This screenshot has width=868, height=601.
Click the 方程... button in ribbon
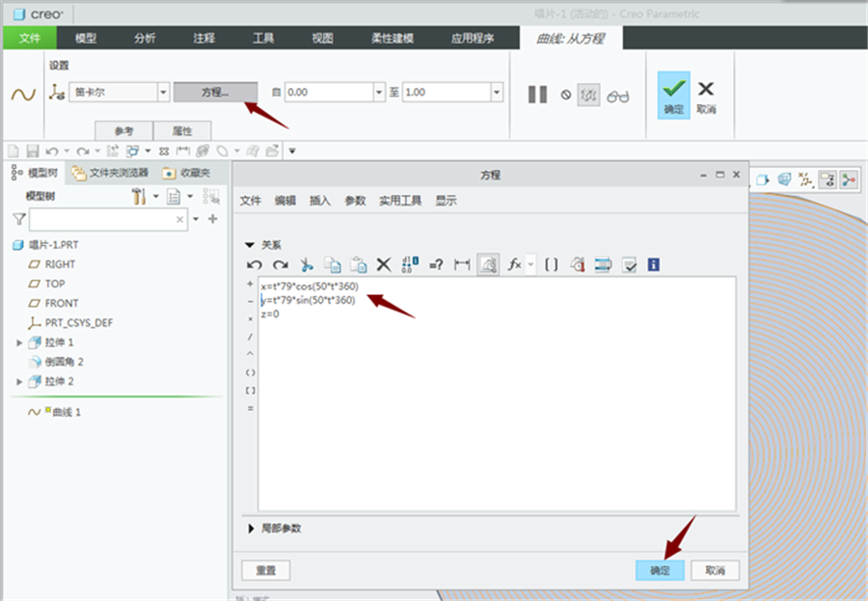[215, 92]
